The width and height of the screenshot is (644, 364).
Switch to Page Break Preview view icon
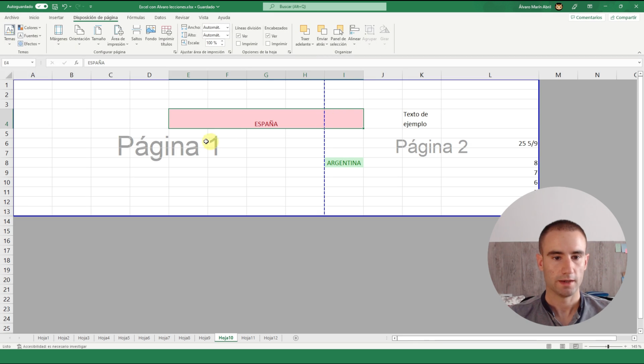click(x=576, y=346)
